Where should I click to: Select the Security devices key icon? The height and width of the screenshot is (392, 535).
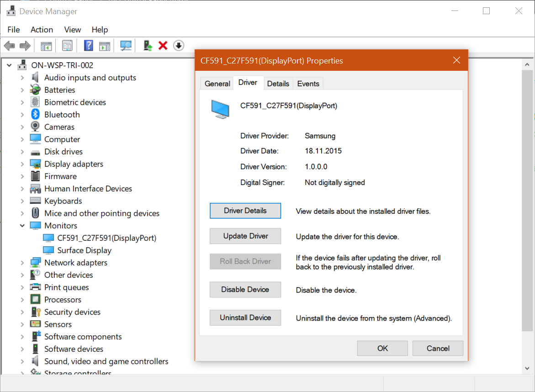pos(36,312)
